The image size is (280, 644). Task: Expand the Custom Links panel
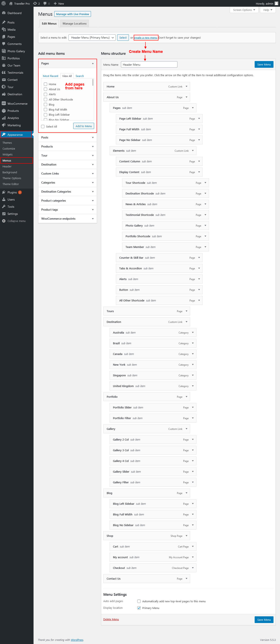[67, 173]
